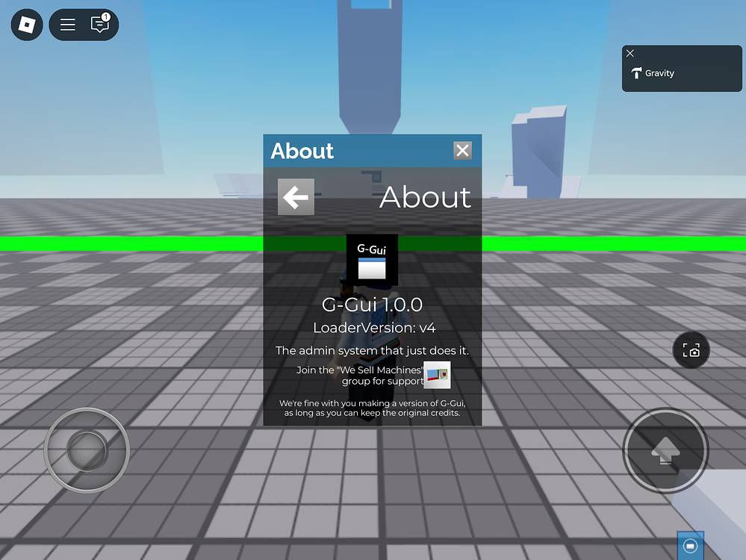Click the 'G-Gui 1.0.0' version text
Screen dimensions: 746x560
372,305
